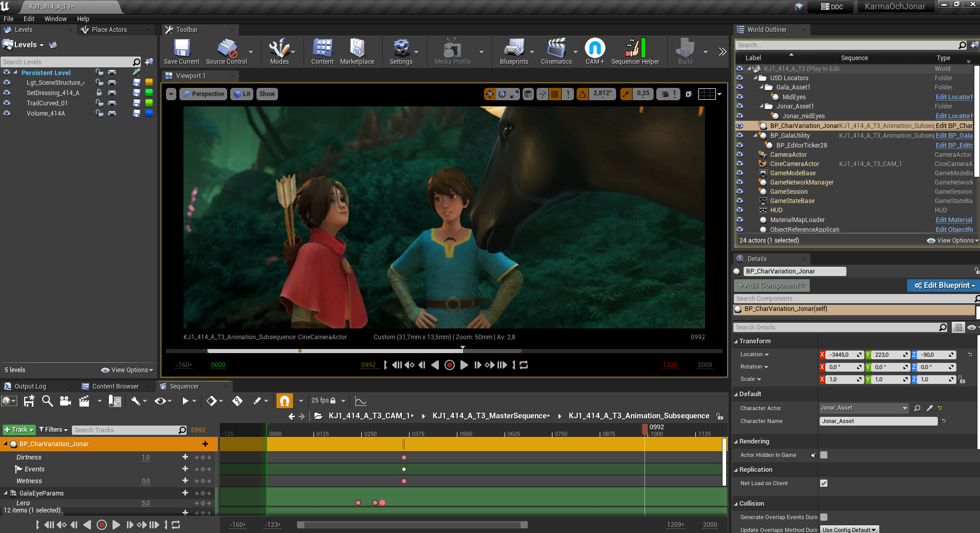Collapse the Transform section

click(x=754, y=341)
